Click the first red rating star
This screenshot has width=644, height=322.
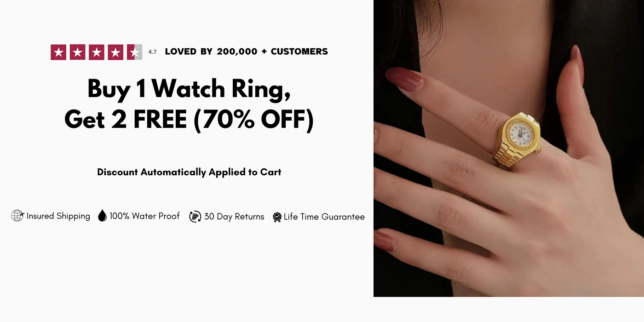58,52
